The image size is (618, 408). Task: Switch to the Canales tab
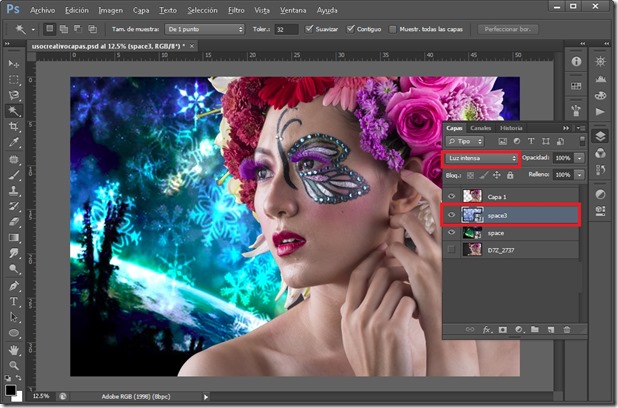(480, 128)
